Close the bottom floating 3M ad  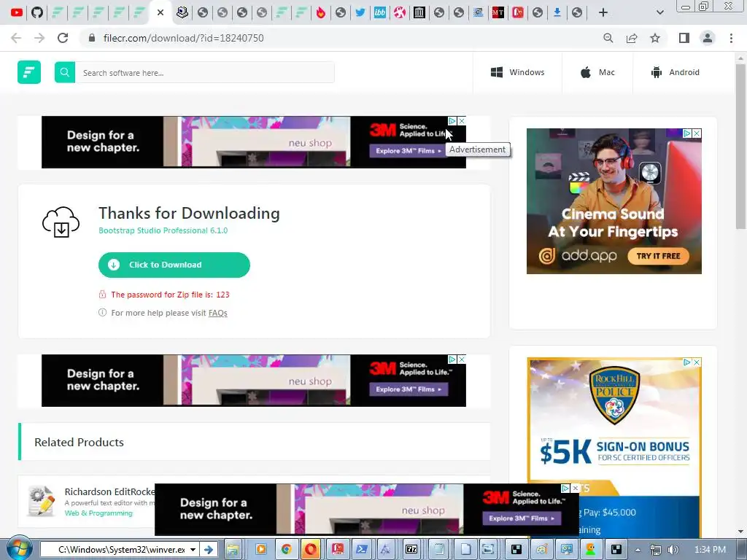[x=575, y=489]
